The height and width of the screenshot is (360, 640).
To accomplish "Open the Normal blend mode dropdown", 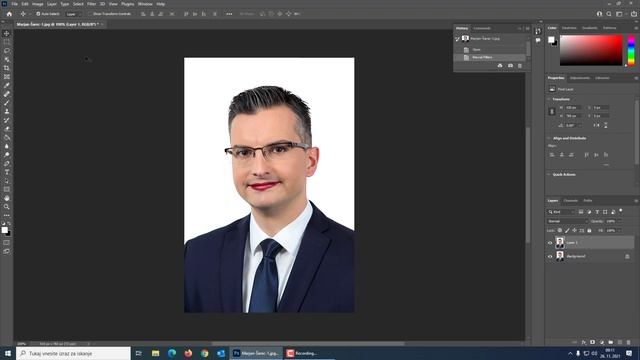I will coord(567,221).
